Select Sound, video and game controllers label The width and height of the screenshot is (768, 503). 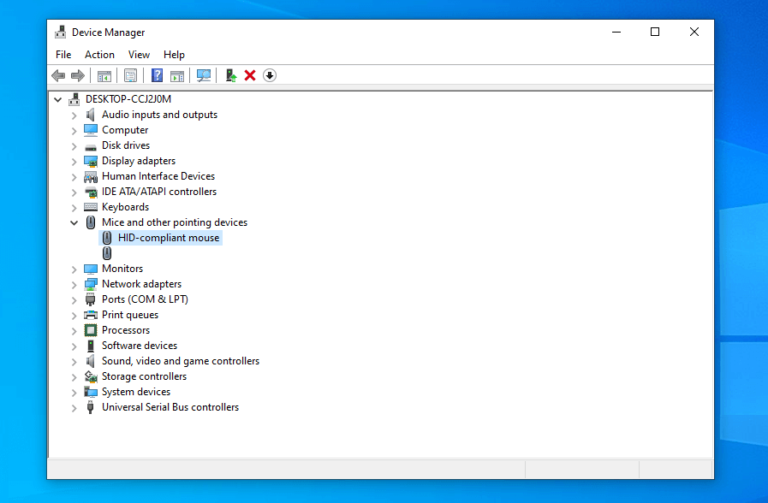[x=180, y=361]
